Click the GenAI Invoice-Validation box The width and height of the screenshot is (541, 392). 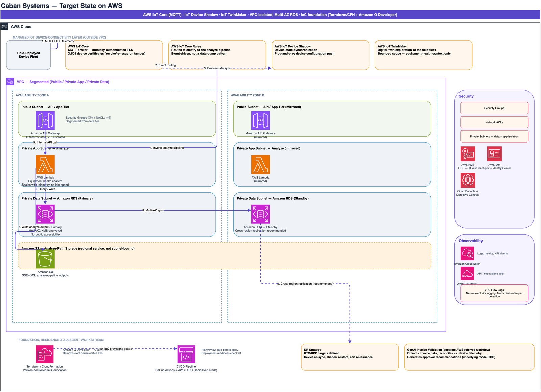coord(469,357)
